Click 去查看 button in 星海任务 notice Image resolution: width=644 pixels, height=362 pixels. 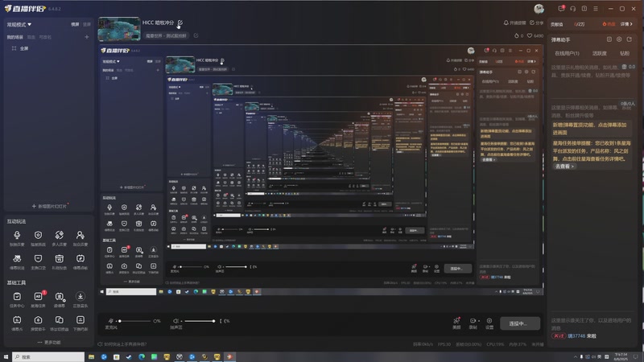coord(564,167)
